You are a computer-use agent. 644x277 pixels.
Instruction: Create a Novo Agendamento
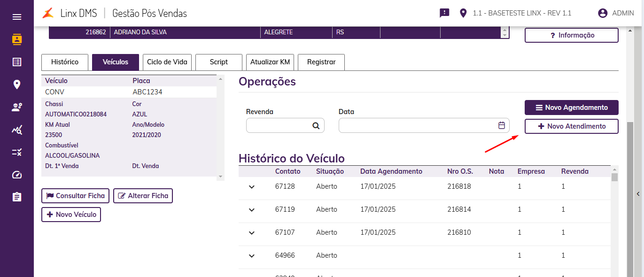coord(572,108)
